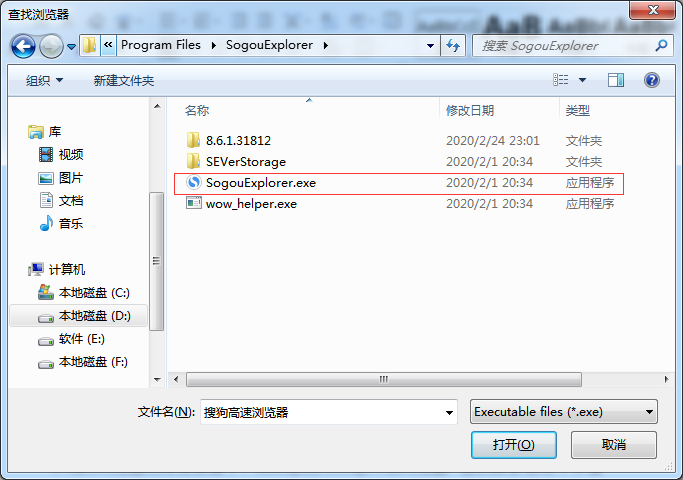Click the 打开(O) button
This screenshot has width=683, height=480.
[514, 445]
